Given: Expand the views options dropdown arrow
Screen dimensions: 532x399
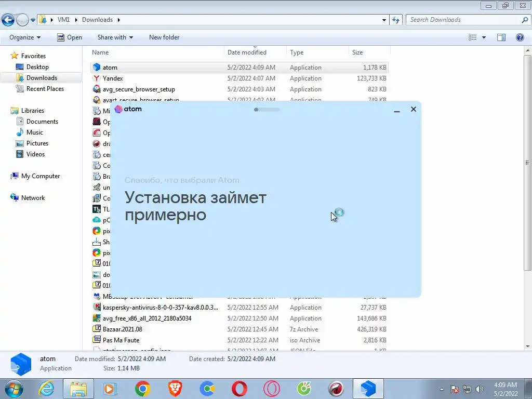Looking at the screenshot, I should 484,37.
